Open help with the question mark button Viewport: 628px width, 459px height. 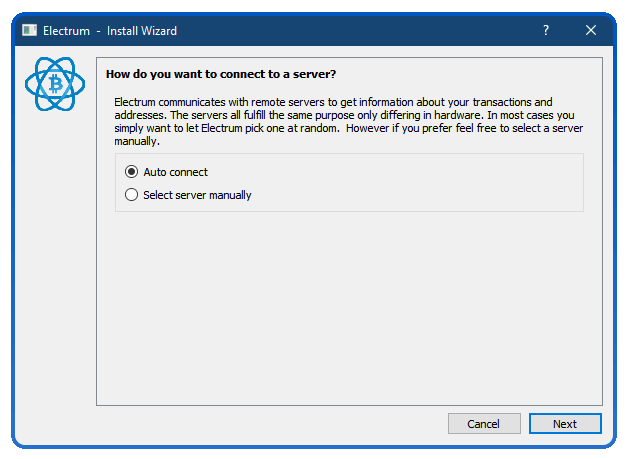point(546,30)
